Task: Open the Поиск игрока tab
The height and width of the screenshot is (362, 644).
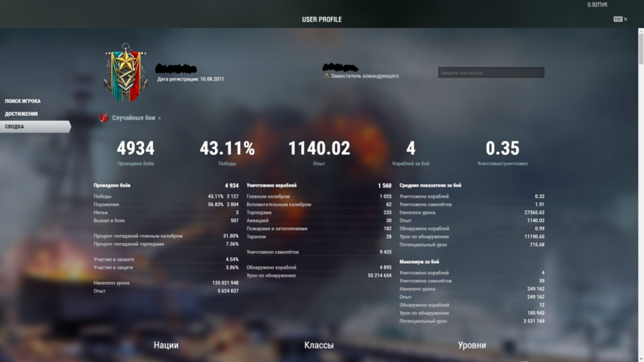Action: coord(23,101)
